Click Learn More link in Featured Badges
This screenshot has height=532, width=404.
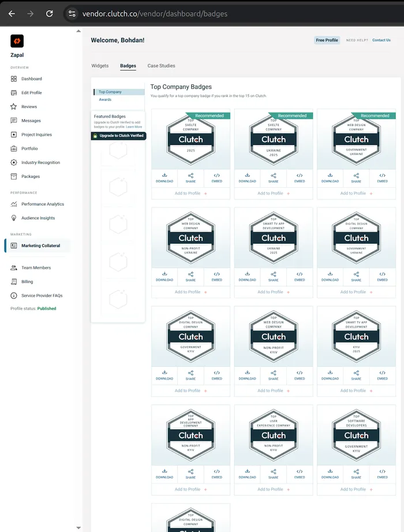[x=134, y=127]
